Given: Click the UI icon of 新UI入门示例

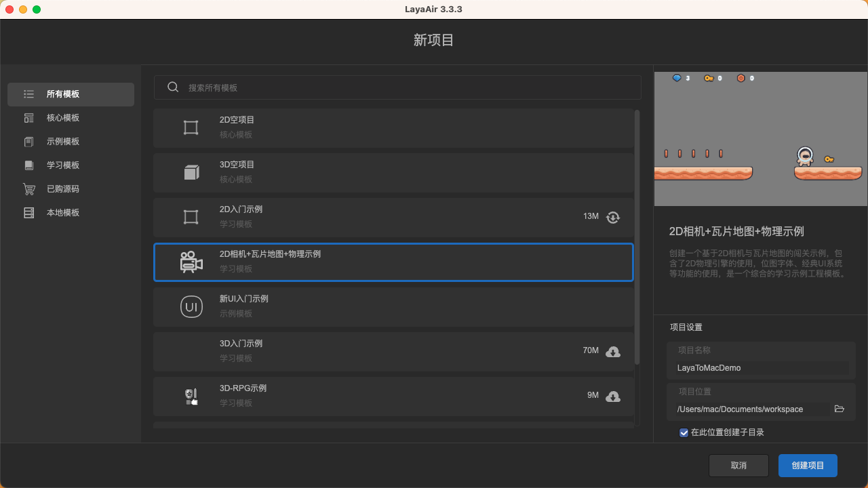Looking at the screenshot, I should pos(191,307).
